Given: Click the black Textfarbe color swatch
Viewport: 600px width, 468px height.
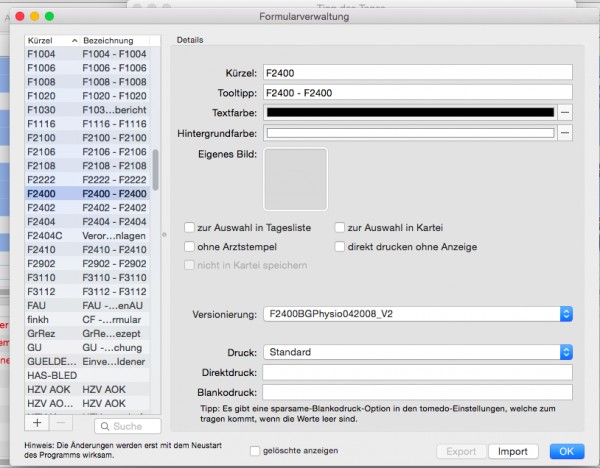Looking at the screenshot, I should (x=410, y=113).
